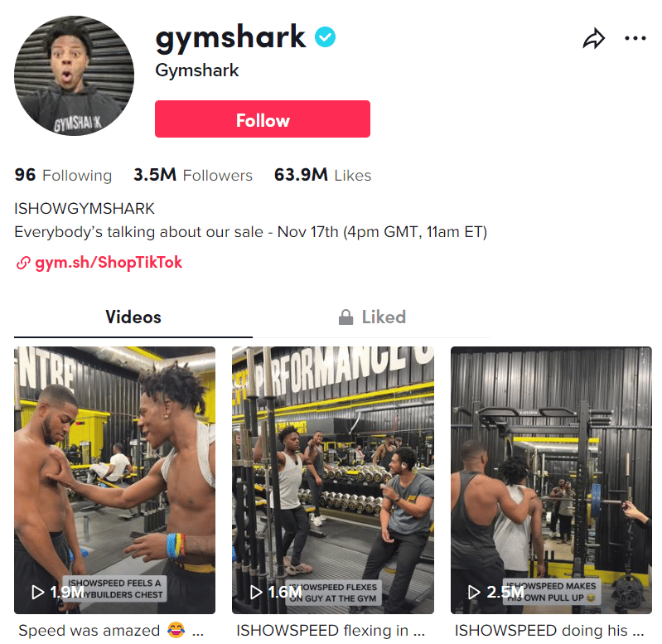Click the play icon showing 1.9M views

(37, 592)
